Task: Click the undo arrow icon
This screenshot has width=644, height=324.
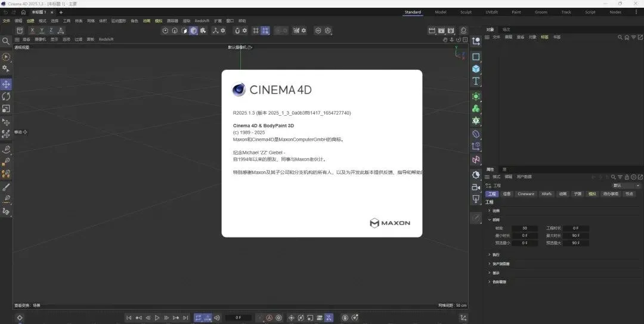Action: 5,13
